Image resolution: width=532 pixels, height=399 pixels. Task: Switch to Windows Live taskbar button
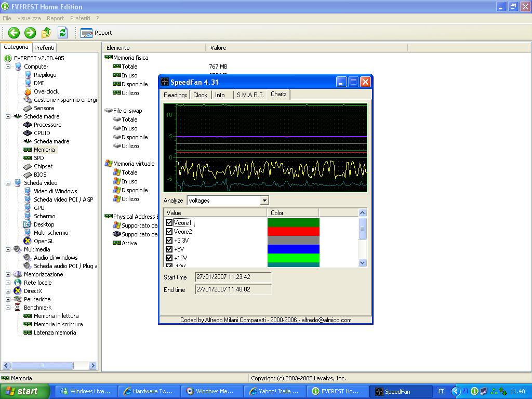pos(86,391)
